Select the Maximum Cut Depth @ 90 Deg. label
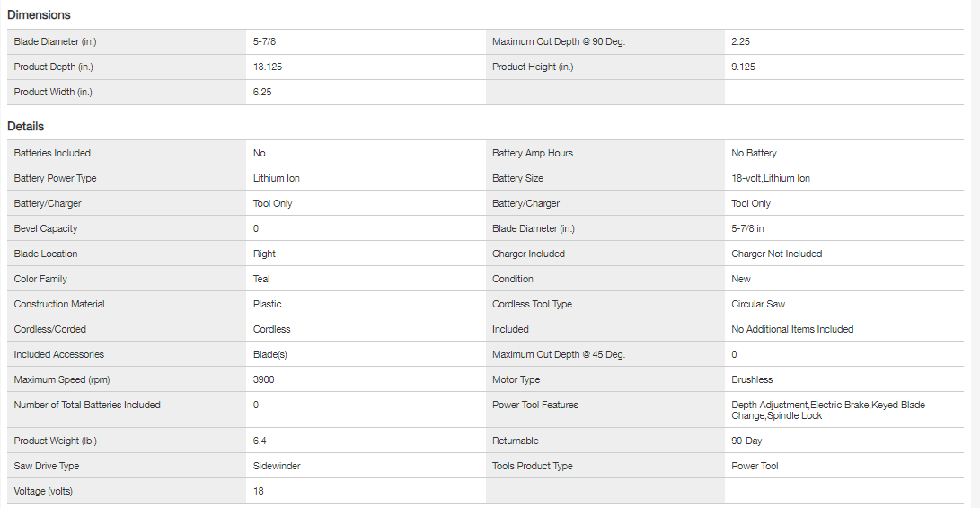The height and width of the screenshot is (508, 980). [x=558, y=42]
